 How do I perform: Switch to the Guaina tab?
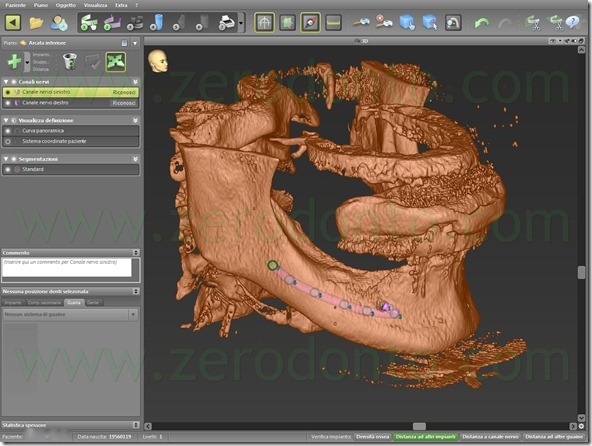point(74,302)
